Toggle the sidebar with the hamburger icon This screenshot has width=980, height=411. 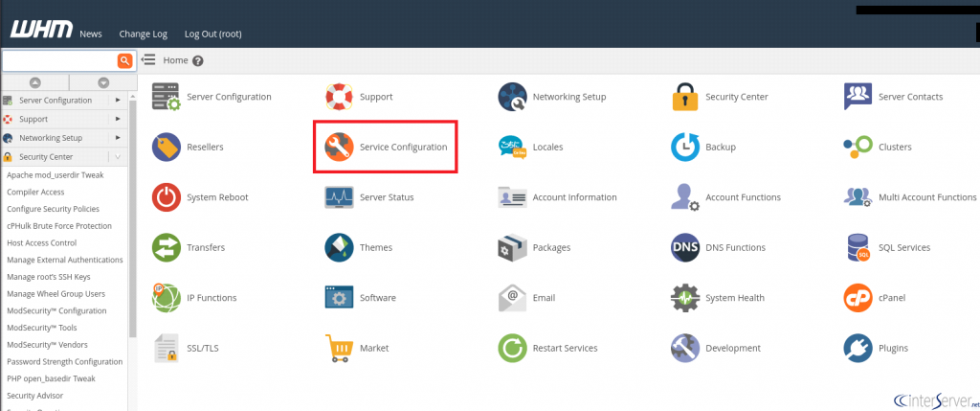click(x=148, y=60)
